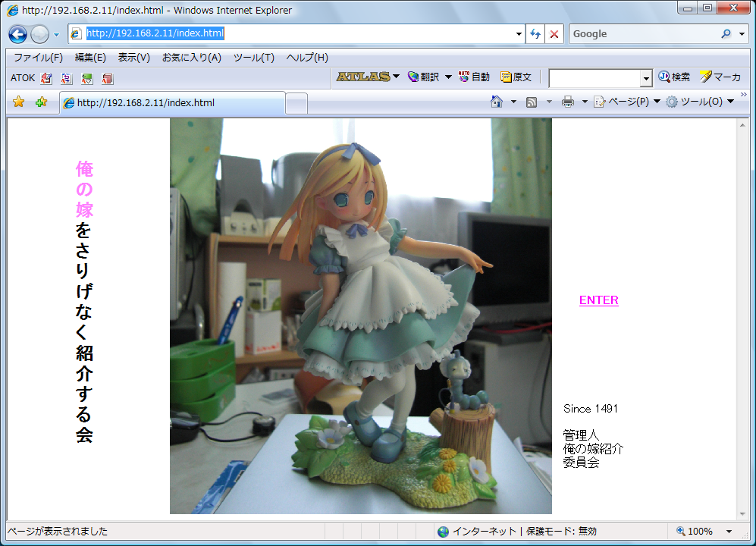756x546 pixels.
Task: Click the page icon in address bar
Action: click(76, 34)
